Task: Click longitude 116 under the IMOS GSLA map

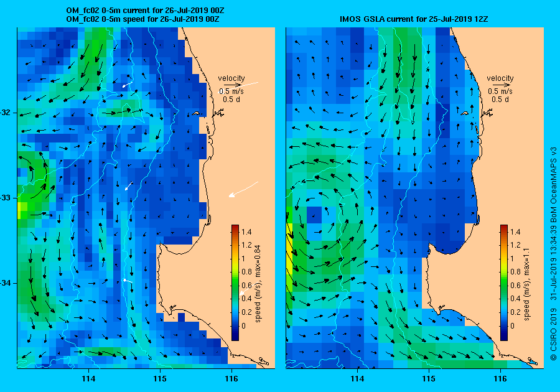Action: [x=500, y=379]
